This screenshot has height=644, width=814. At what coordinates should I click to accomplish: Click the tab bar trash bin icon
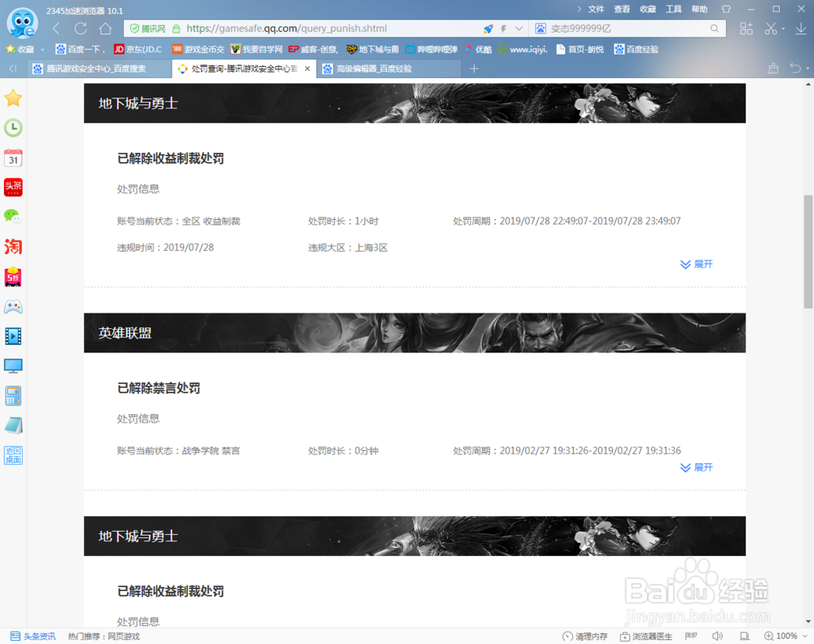pos(773,68)
